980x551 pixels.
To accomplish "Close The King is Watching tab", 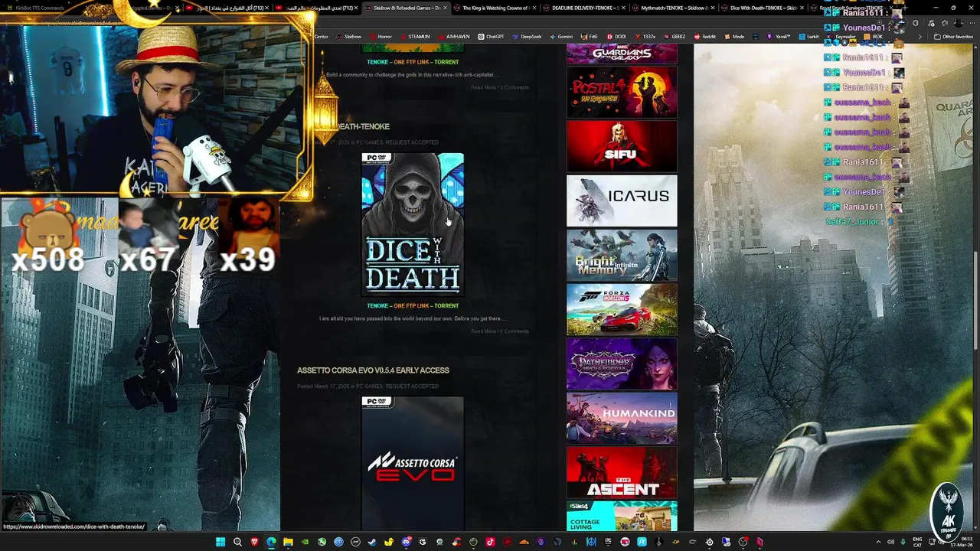I will tap(534, 8).
